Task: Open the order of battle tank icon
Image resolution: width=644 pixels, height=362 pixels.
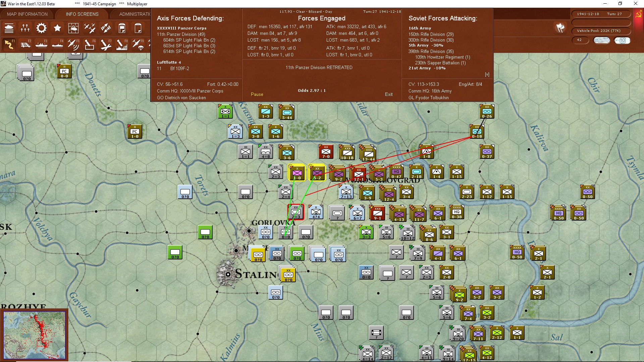Action: 9,28
